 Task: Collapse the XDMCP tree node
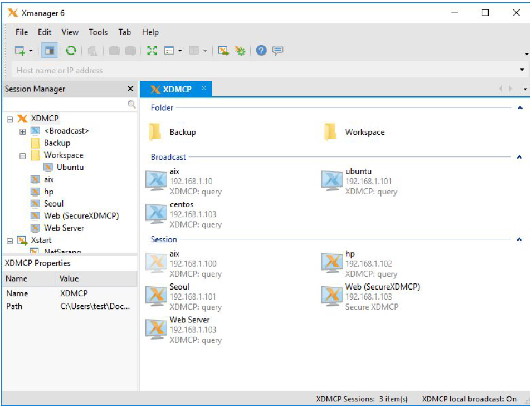(x=10, y=119)
